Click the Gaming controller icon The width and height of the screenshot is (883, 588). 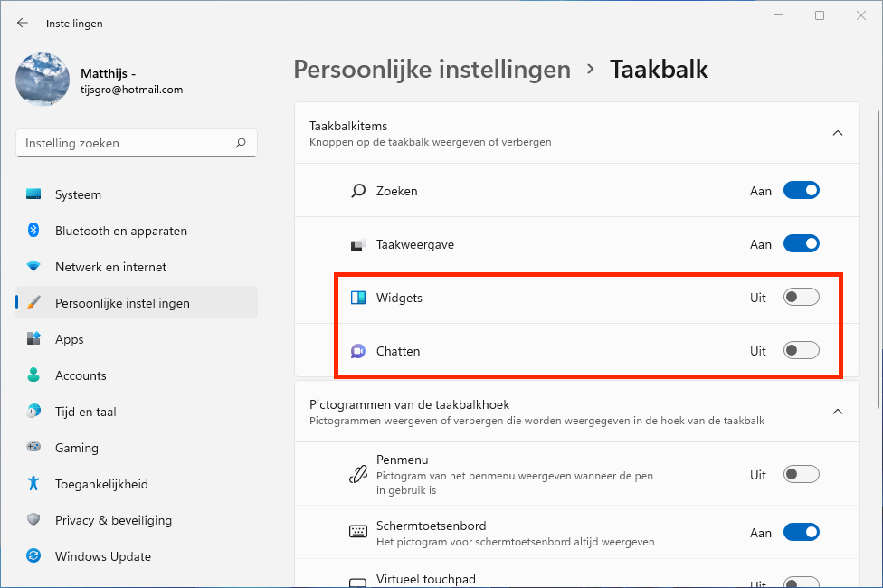coord(33,448)
